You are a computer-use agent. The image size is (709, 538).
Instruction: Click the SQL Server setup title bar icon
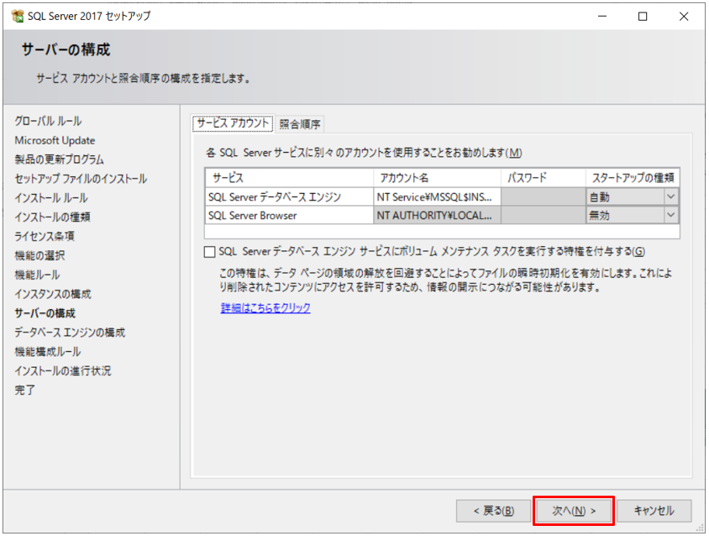18,16
